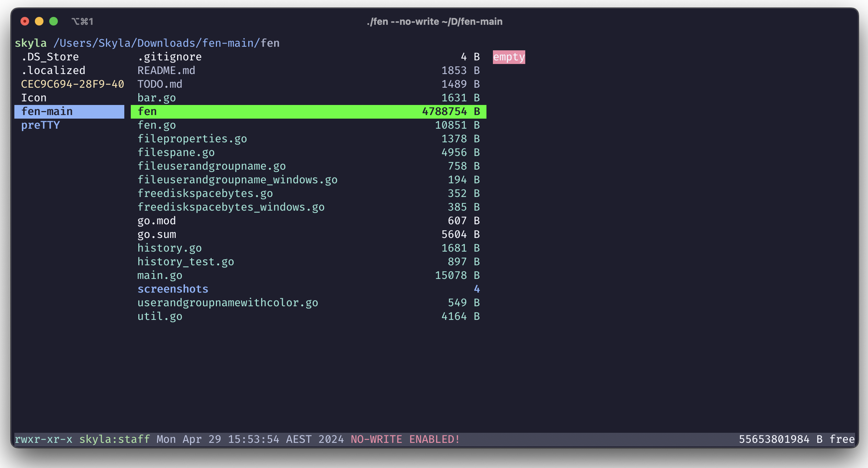Select userandgroupnamewithcolor.go

coord(309,303)
